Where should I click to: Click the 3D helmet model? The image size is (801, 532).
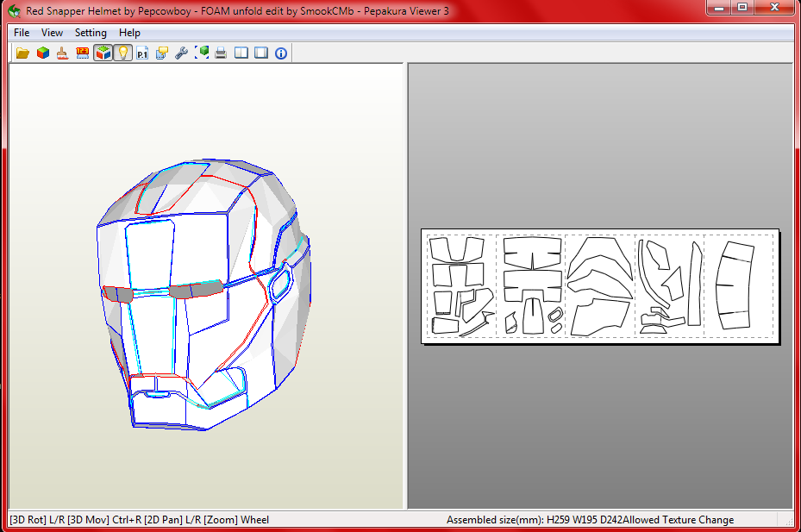[204, 294]
